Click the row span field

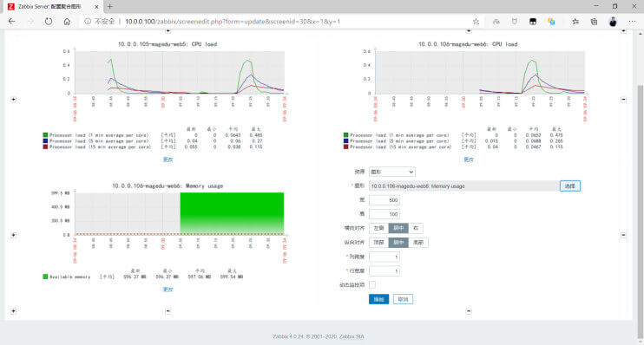click(384, 270)
